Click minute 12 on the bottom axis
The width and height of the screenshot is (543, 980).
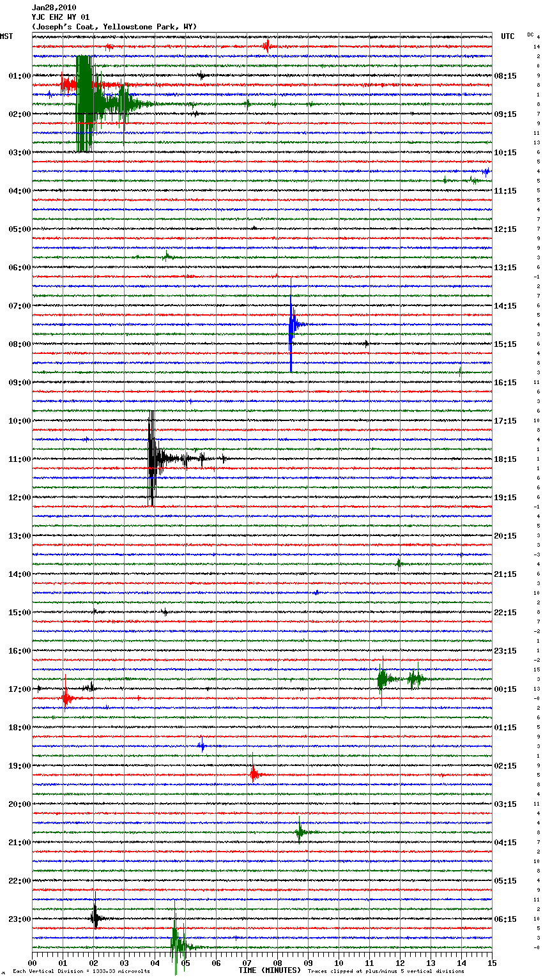[x=400, y=963]
